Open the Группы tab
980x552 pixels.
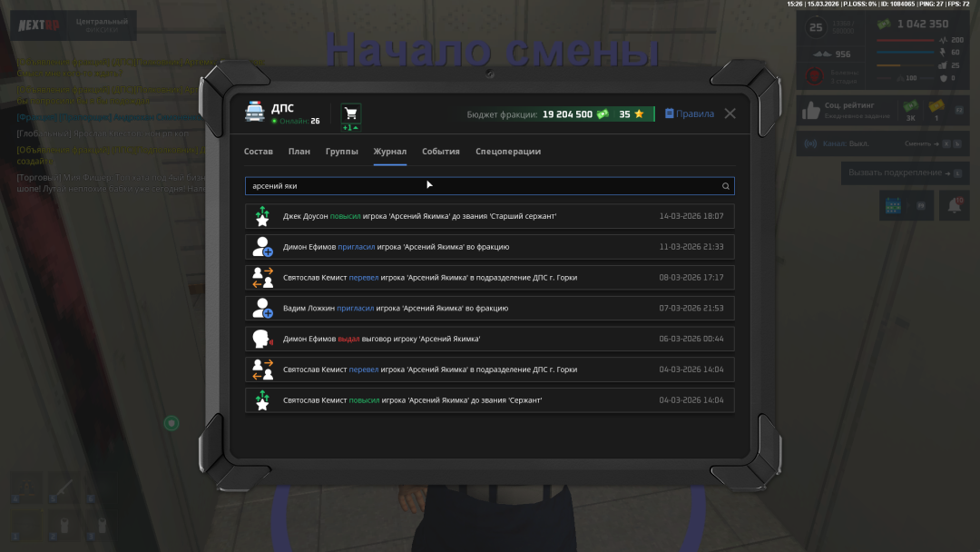point(341,152)
